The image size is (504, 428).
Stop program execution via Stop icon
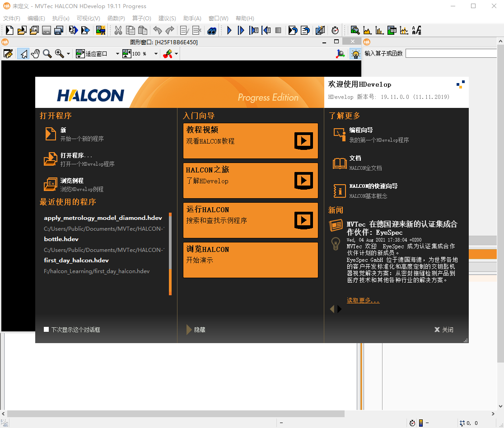(278, 30)
